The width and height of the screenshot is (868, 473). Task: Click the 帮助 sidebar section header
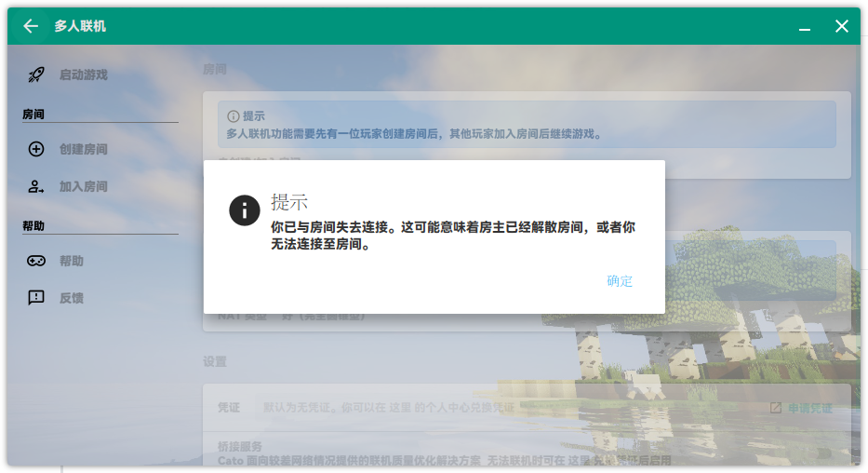click(33, 226)
